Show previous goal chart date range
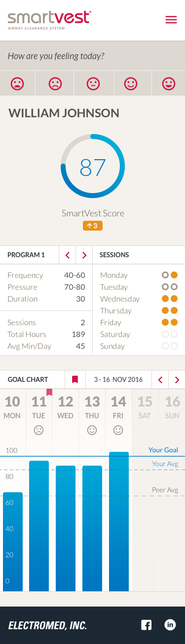The width and height of the screenshot is (185, 644). coord(160,379)
